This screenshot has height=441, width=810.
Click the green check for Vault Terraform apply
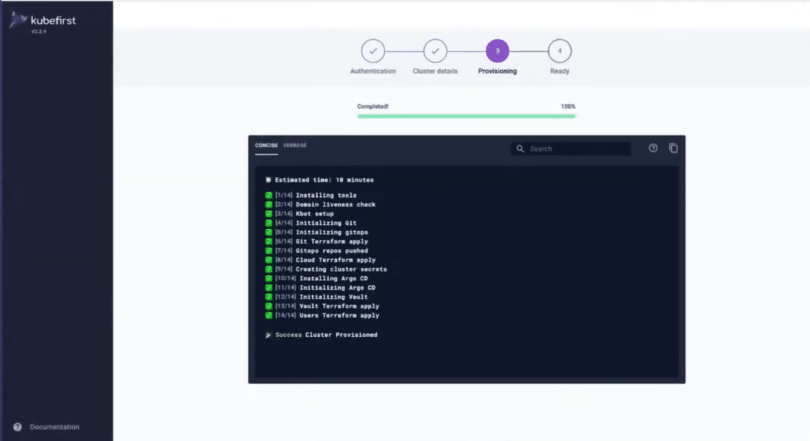(269, 306)
